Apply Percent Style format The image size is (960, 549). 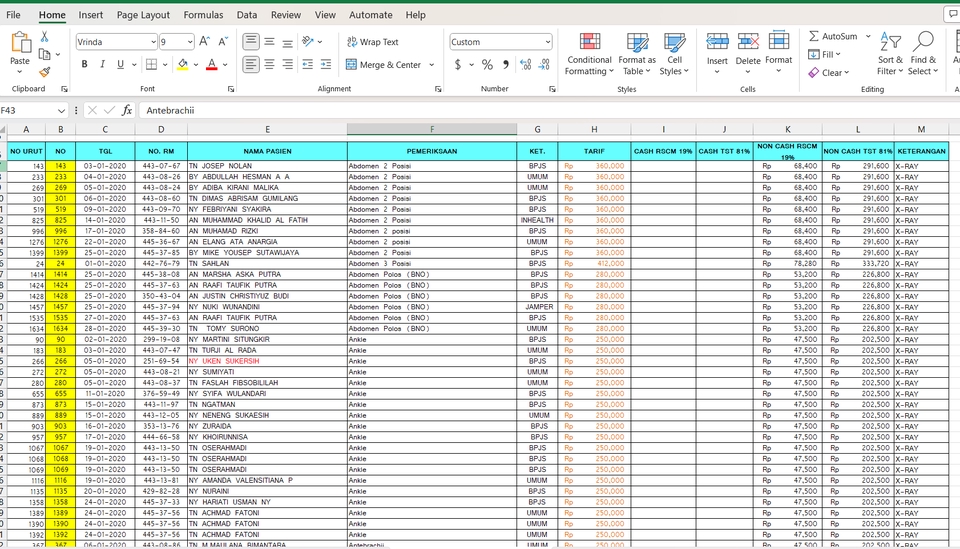[x=487, y=64]
